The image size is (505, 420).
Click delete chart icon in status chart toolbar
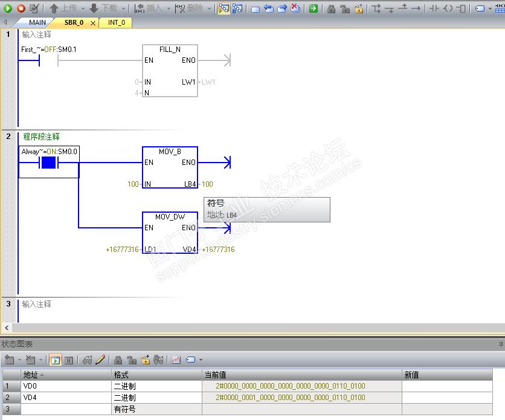[x=31, y=360]
